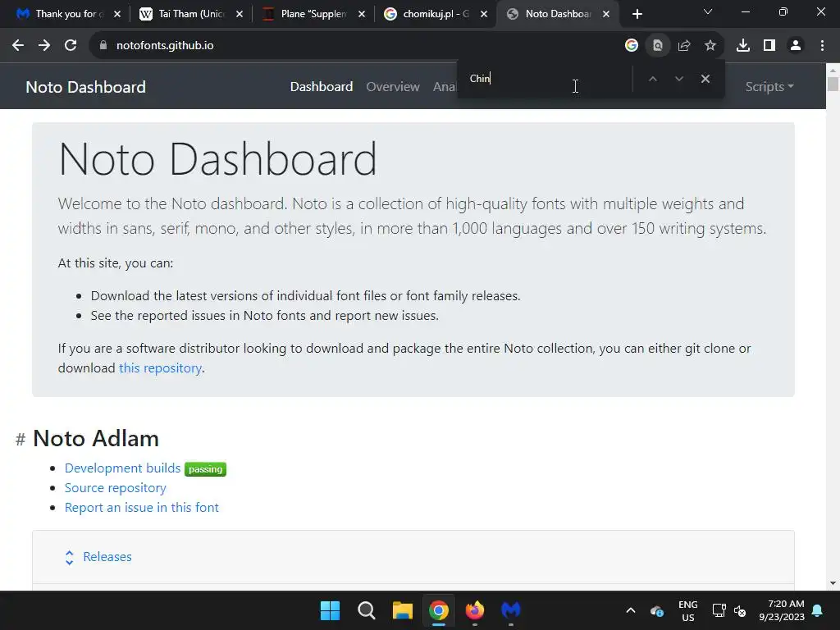The width and height of the screenshot is (840, 630).
Task: Open the Google account icon in address bar
Action: [x=632, y=46]
